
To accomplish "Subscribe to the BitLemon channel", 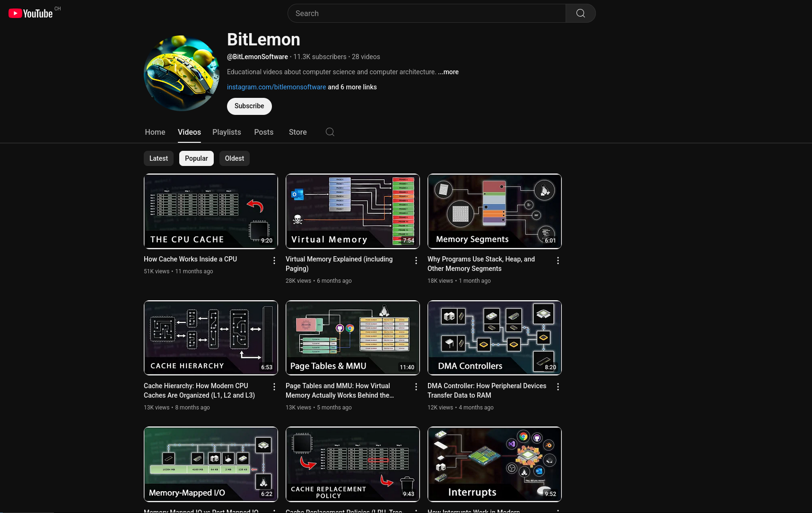I will (x=249, y=106).
